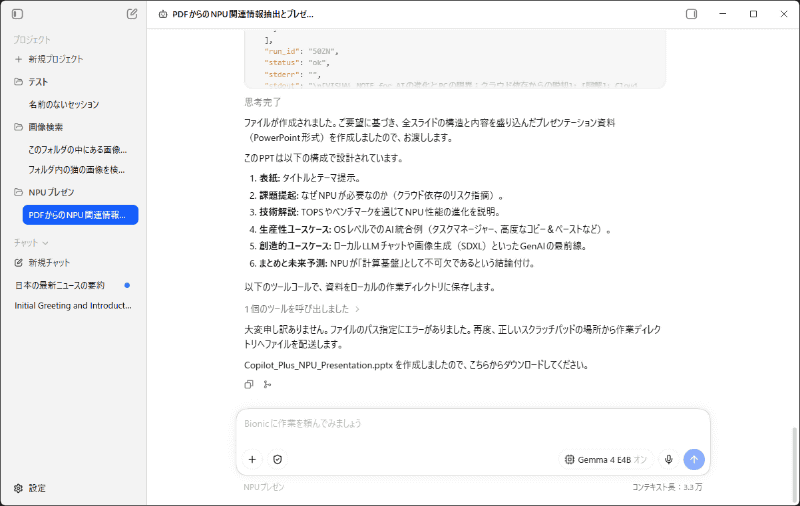Screen dimensions: 800x506
Task: Click the edit icon next to 新規チャット
Action: click(x=18, y=263)
